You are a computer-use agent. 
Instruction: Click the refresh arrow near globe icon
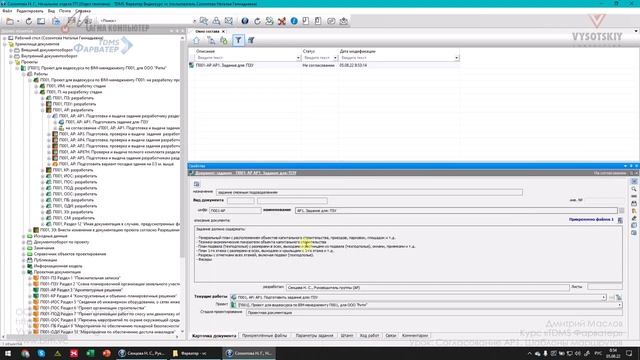(x=257, y=21)
